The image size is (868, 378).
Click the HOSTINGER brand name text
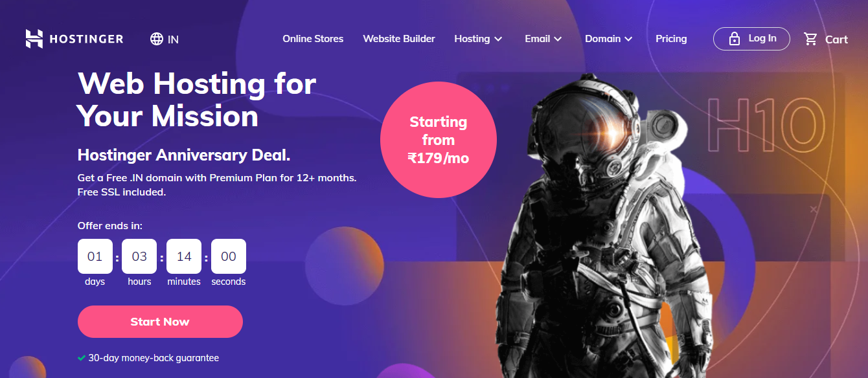[x=86, y=39]
